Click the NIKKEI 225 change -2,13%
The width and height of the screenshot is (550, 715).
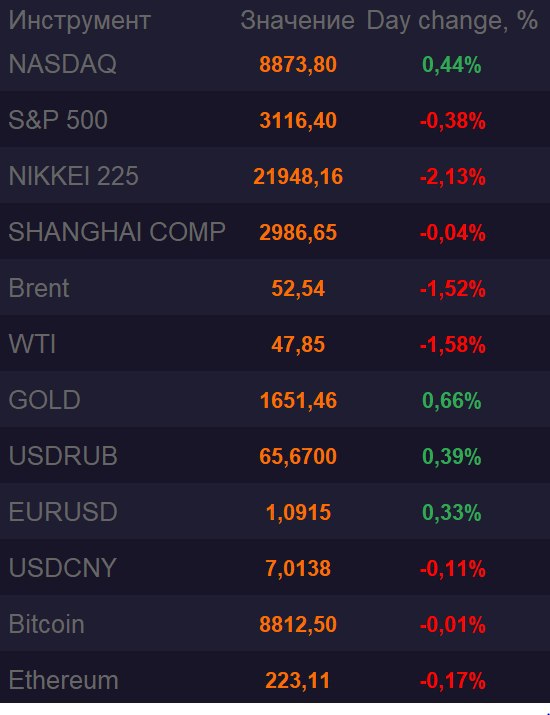point(452,176)
